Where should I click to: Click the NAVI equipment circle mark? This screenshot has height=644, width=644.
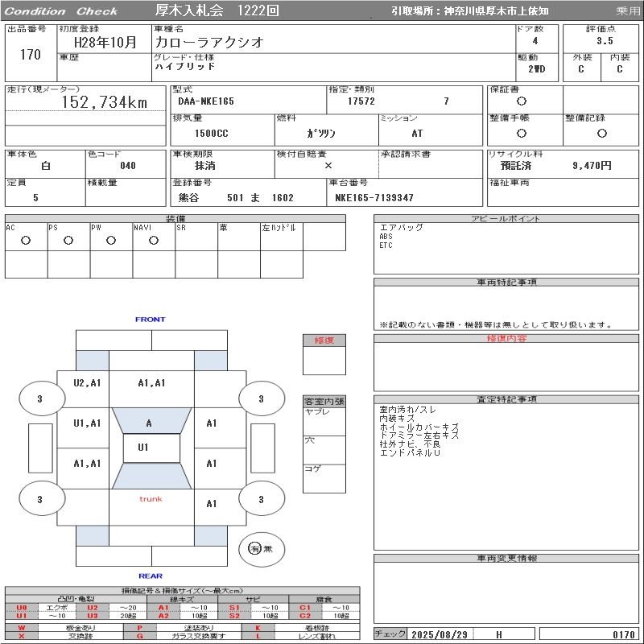(x=154, y=240)
